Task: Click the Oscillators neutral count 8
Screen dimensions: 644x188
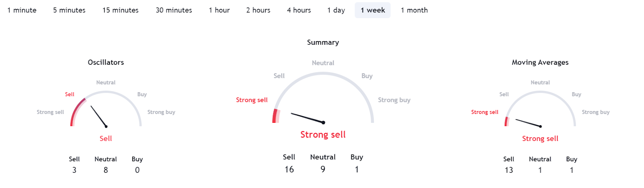Action: tap(106, 170)
